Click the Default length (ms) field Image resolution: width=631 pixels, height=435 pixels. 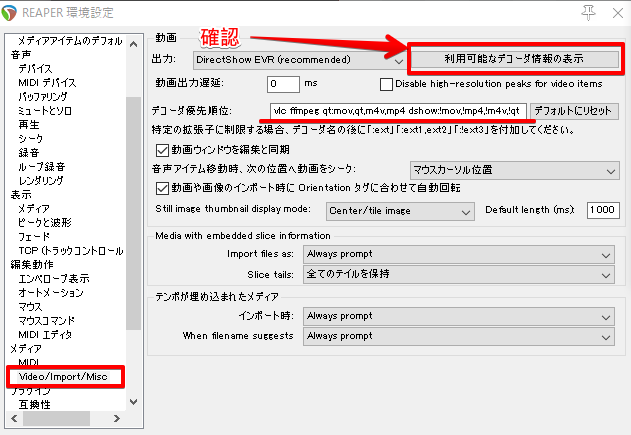(x=603, y=210)
